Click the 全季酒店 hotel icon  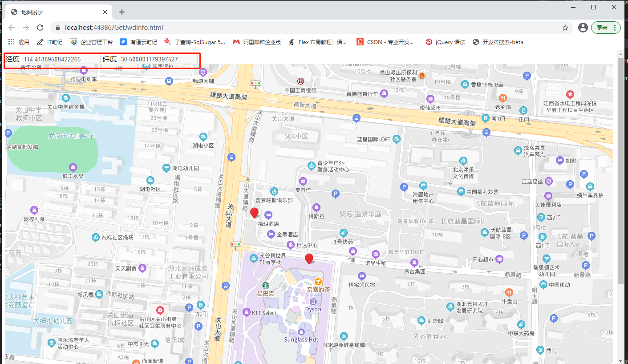pyautogui.click(x=271, y=234)
